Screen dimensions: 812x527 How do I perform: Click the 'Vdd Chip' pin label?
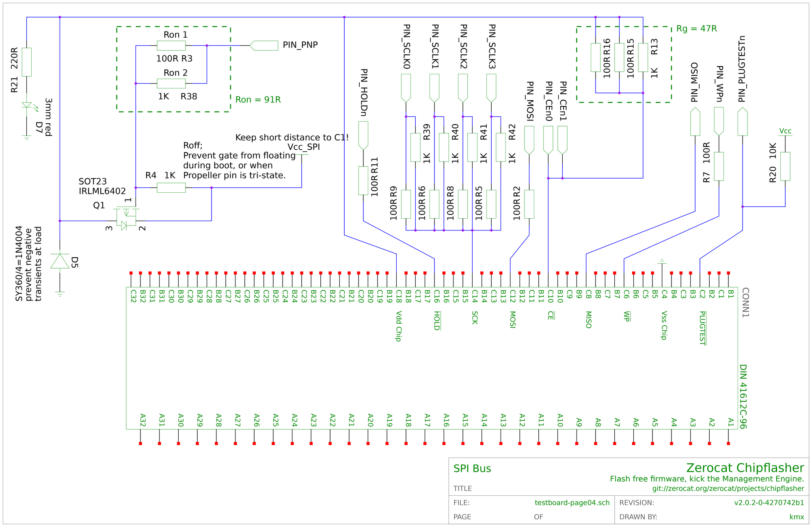click(399, 326)
